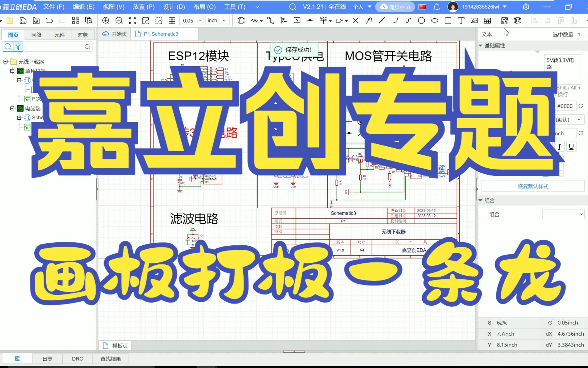Click the Undo arrow icon

49,21
